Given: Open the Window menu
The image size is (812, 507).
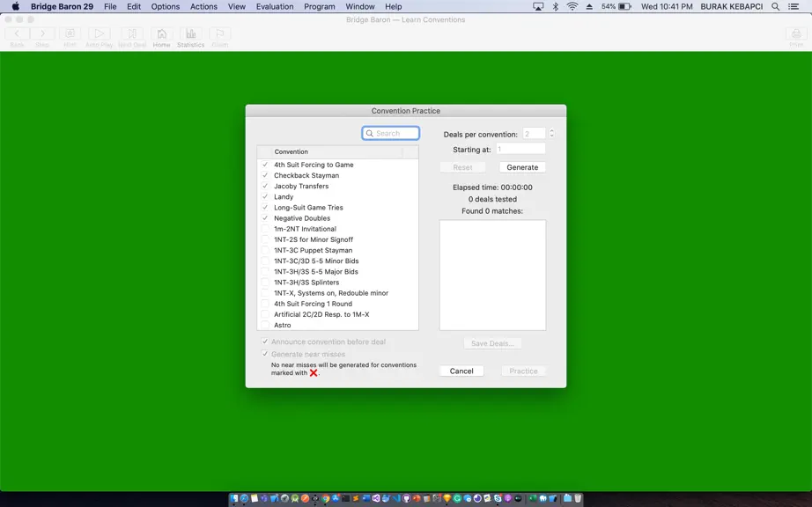Looking at the screenshot, I should point(360,6).
